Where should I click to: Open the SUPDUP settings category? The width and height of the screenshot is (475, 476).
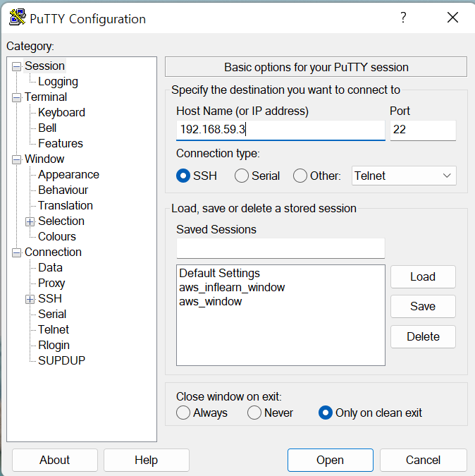coord(61,360)
